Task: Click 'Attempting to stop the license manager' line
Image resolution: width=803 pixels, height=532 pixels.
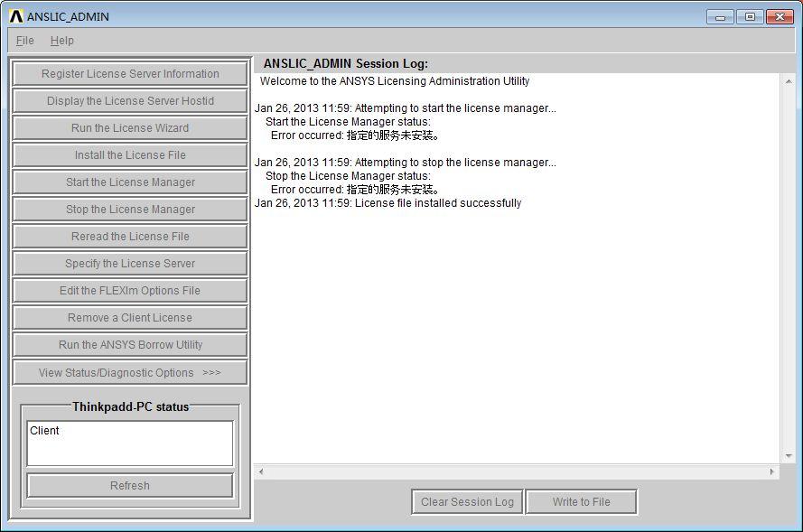Action: 405,163
